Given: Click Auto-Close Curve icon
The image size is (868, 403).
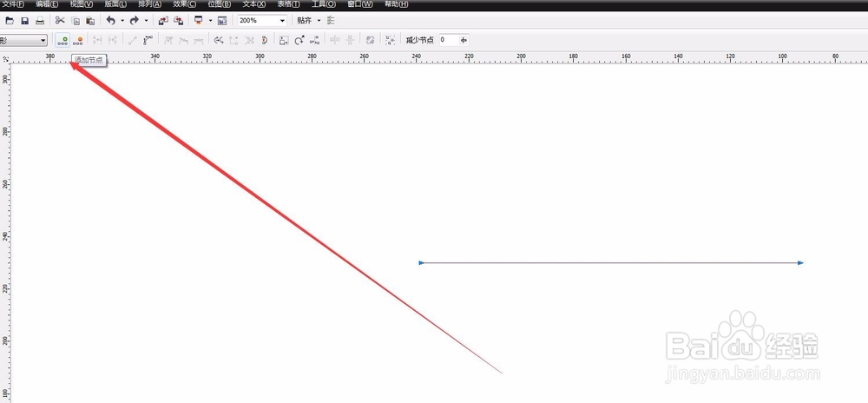Looking at the screenshot, I should (x=264, y=40).
